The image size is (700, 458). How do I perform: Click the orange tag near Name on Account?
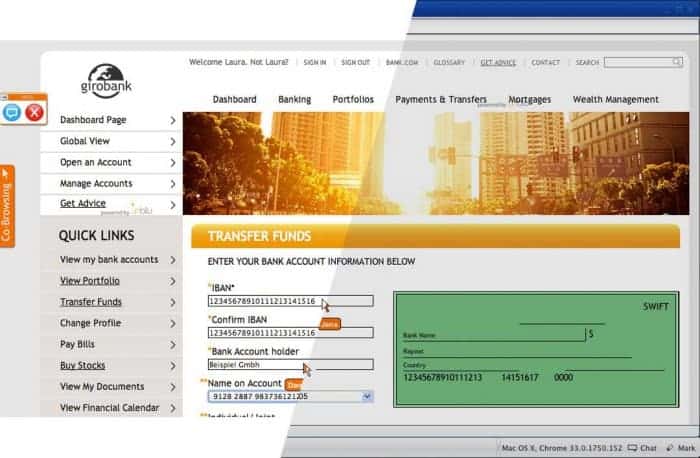[x=294, y=384]
